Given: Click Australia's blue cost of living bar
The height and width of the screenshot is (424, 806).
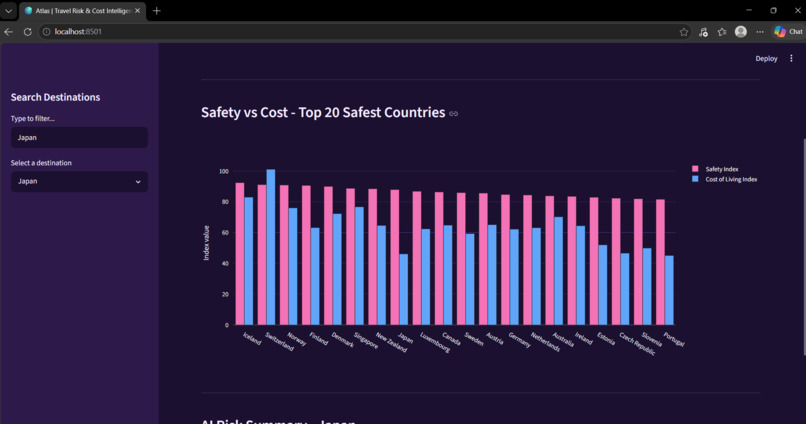Looking at the screenshot, I should pyautogui.click(x=558, y=271).
